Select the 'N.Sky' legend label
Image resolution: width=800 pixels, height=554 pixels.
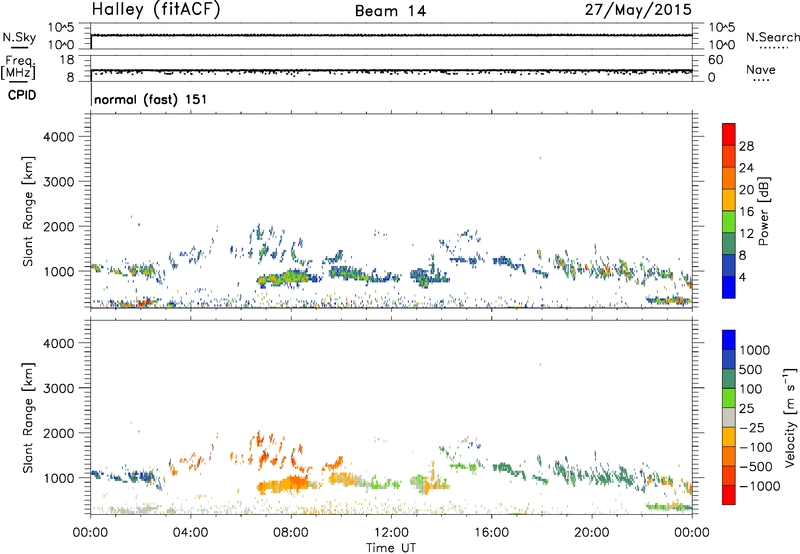tap(19, 37)
